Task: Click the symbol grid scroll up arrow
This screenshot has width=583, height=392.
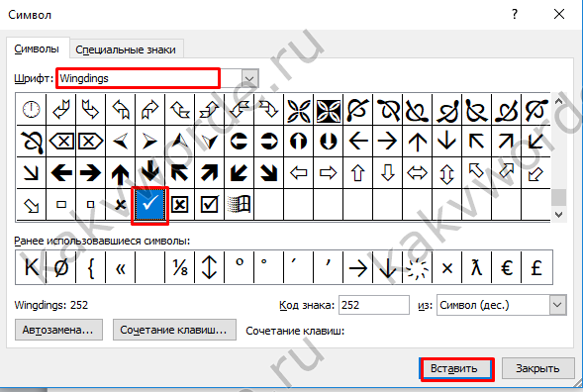Action: [x=558, y=101]
